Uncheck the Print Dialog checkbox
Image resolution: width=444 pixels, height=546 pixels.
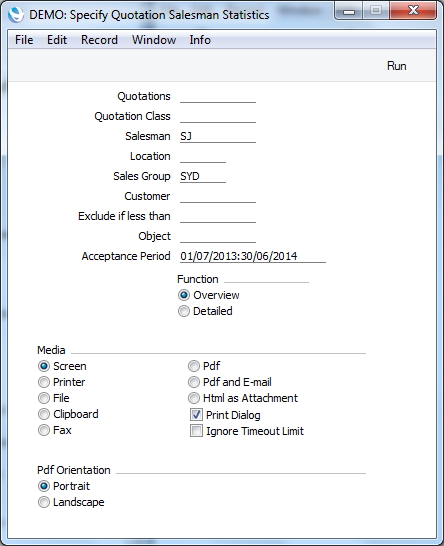196,415
